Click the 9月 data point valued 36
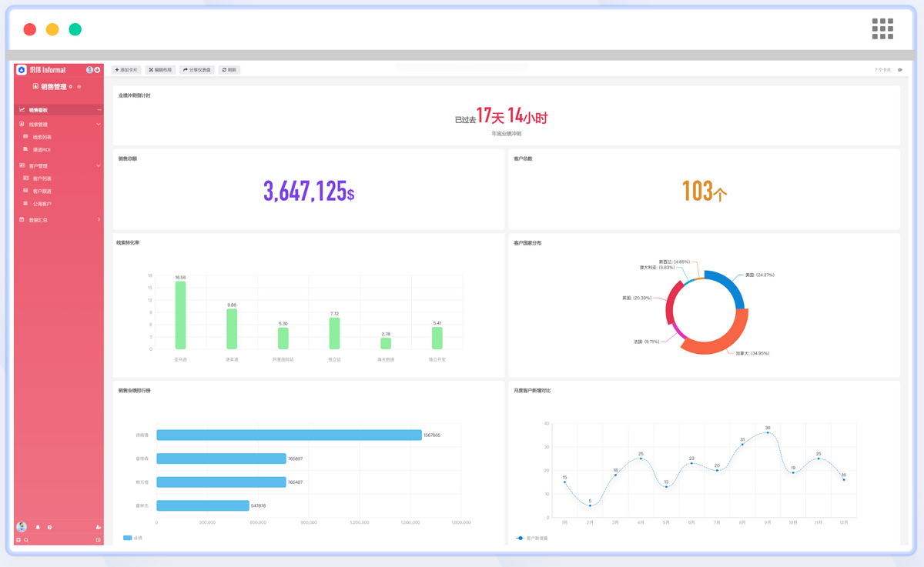924x567 pixels. coord(768,432)
